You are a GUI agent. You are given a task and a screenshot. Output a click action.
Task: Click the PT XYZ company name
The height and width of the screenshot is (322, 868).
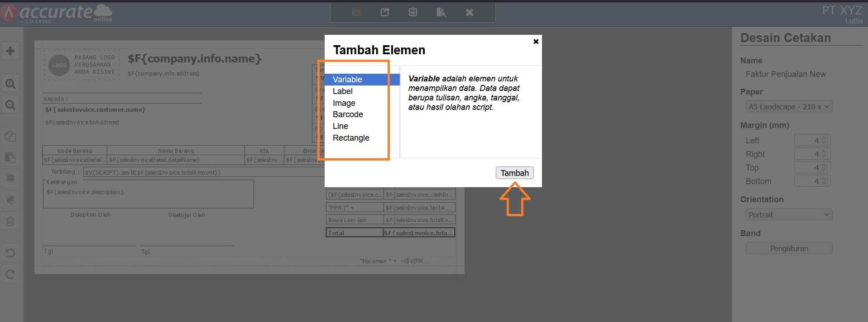click(x=842, y=10)
